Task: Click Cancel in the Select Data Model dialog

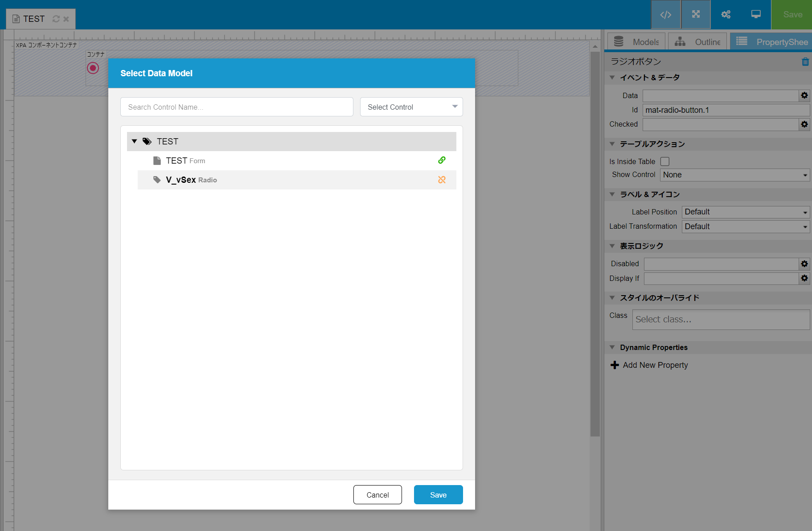Action: pos(377,495)
